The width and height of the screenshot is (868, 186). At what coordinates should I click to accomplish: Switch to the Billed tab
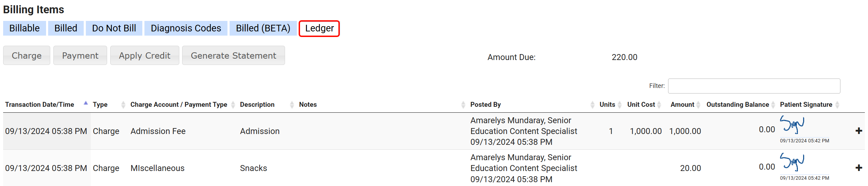pyautogui.click(x=66, y=28)
